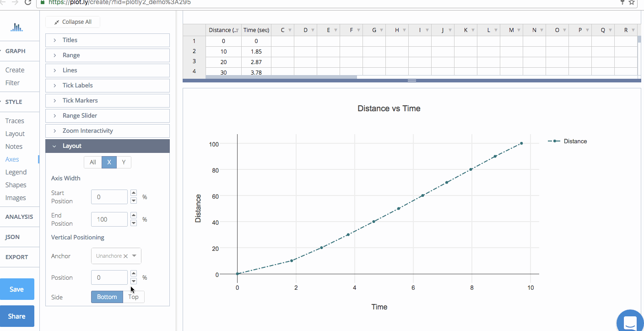Set the axis side to Top
644x331 pixels.
click(134, 297)
